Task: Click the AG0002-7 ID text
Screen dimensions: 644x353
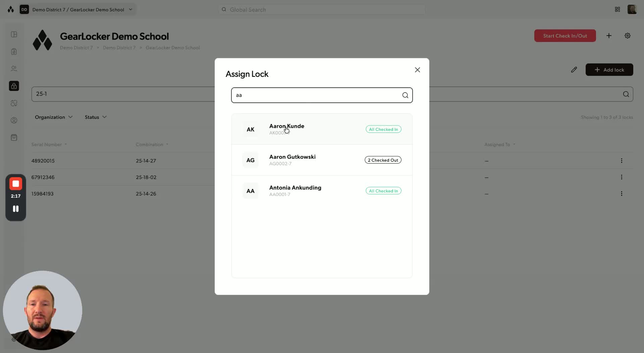Action: (x=280, y=164)
